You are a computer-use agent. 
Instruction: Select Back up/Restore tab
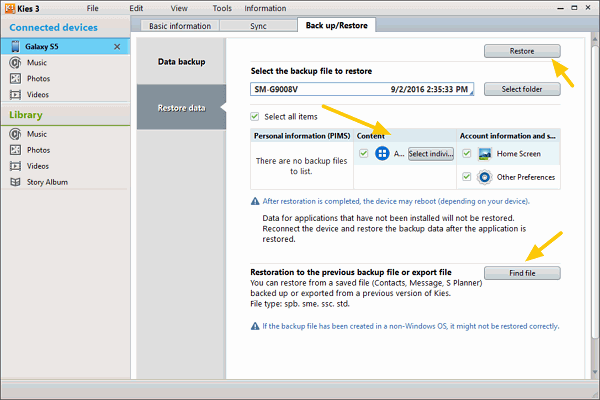[336, 25]
